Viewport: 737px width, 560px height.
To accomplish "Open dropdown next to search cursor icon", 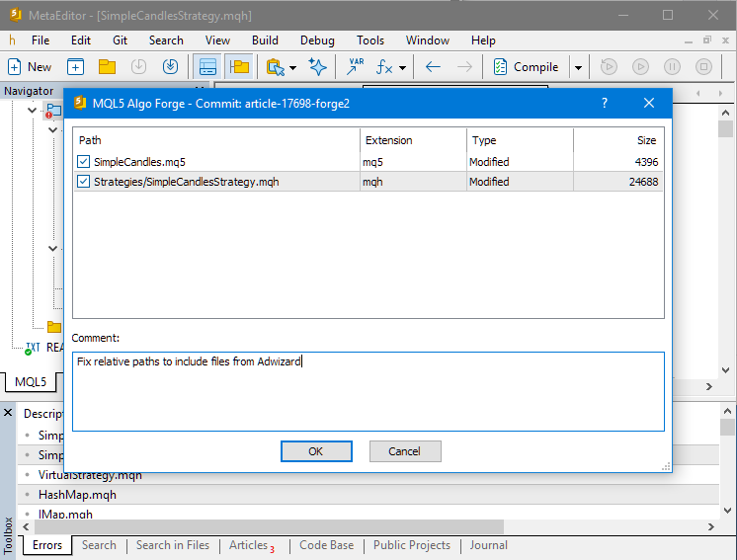I will (292, 67).
